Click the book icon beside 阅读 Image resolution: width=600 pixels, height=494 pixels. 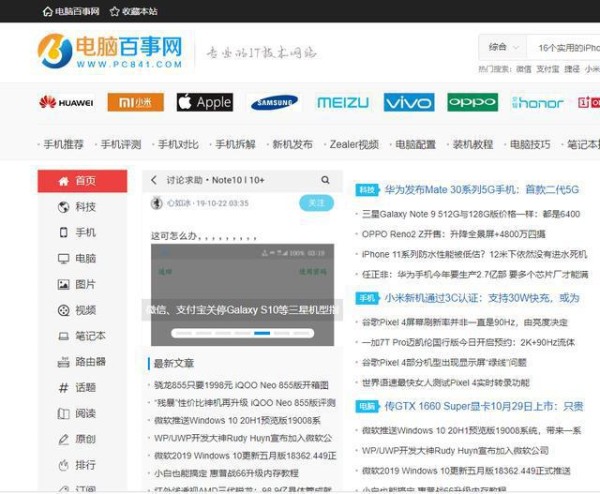pyautogui.click(x=64, y=414)
